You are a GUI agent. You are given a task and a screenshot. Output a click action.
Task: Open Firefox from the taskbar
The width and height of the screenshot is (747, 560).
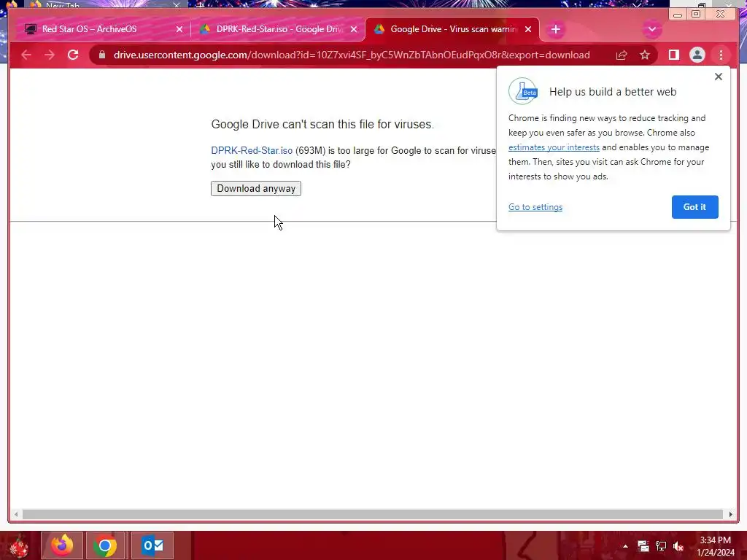click(62, 545)
